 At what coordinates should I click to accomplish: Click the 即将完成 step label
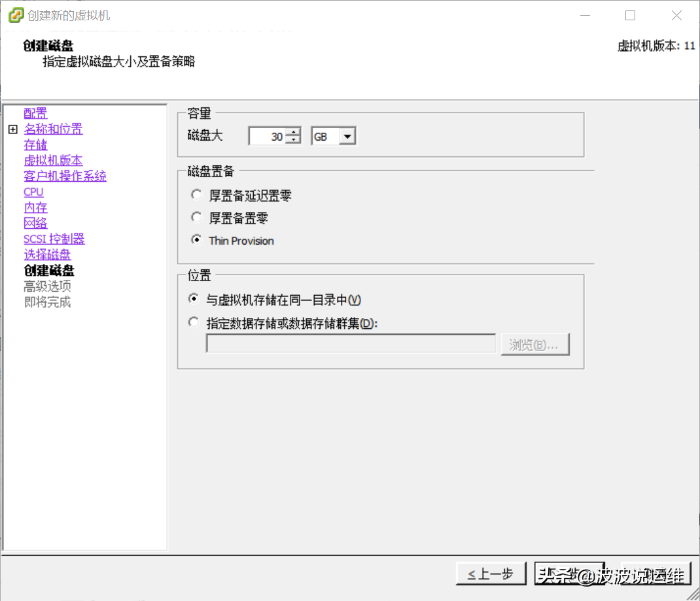pos(47,302)
